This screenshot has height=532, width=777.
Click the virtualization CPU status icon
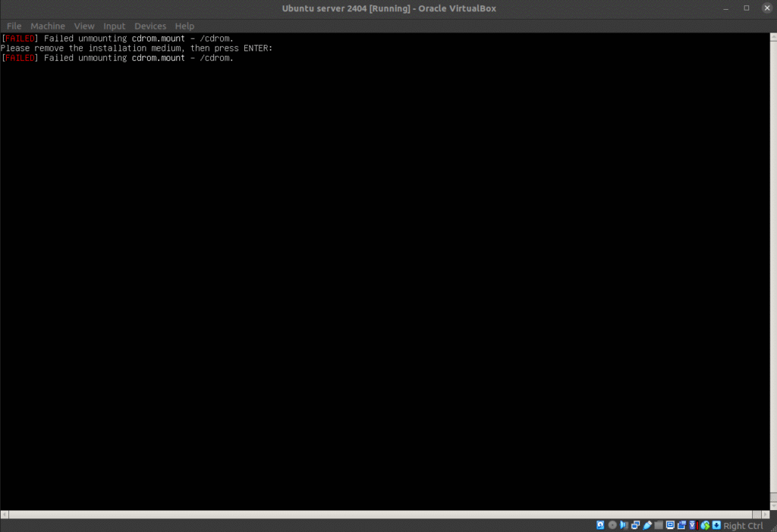coord(694,525)
